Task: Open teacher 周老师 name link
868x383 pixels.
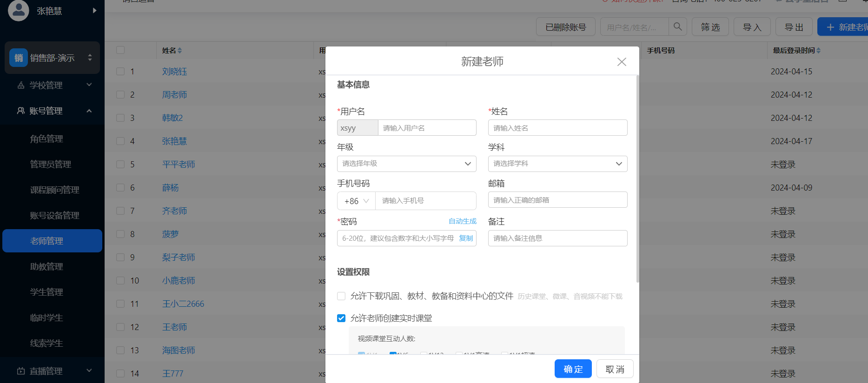Action: (174, 95)
